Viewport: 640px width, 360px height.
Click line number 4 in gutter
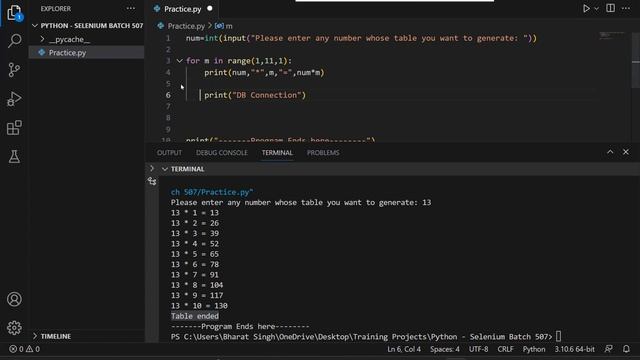coord(168,72)
